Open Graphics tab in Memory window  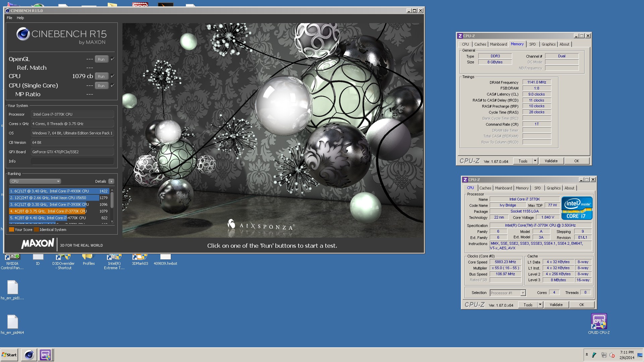coord(549,44)
